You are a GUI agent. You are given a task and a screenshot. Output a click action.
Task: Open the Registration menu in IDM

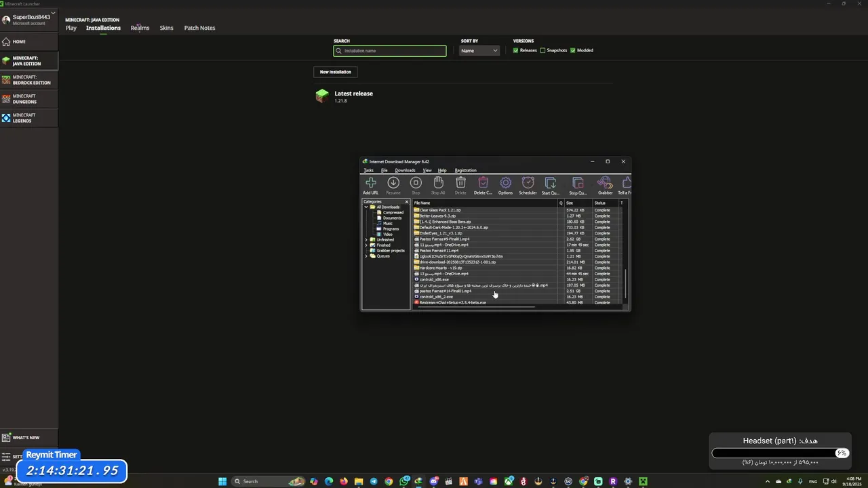pos(466,170)
